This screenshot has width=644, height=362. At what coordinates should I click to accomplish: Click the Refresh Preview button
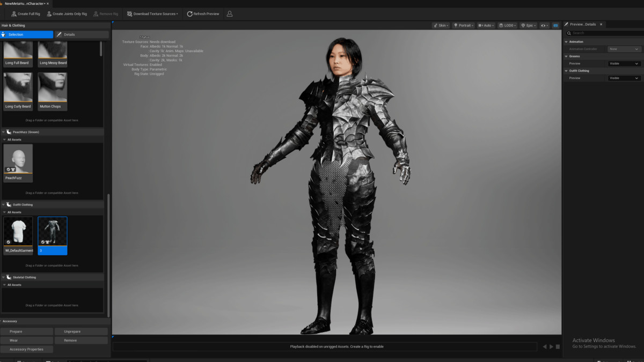point(203,14)
